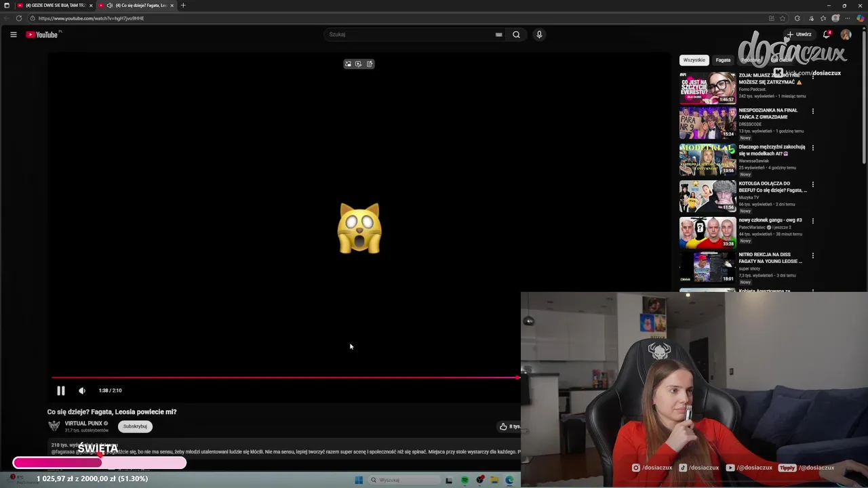
Task: Open a new browser tab with plus button
Action: tap(183, 5)
